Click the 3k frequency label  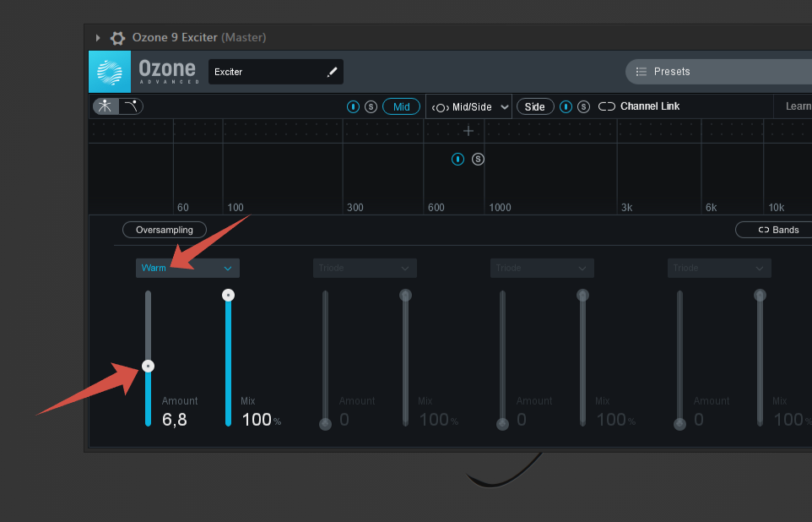[x=627, y=207]
